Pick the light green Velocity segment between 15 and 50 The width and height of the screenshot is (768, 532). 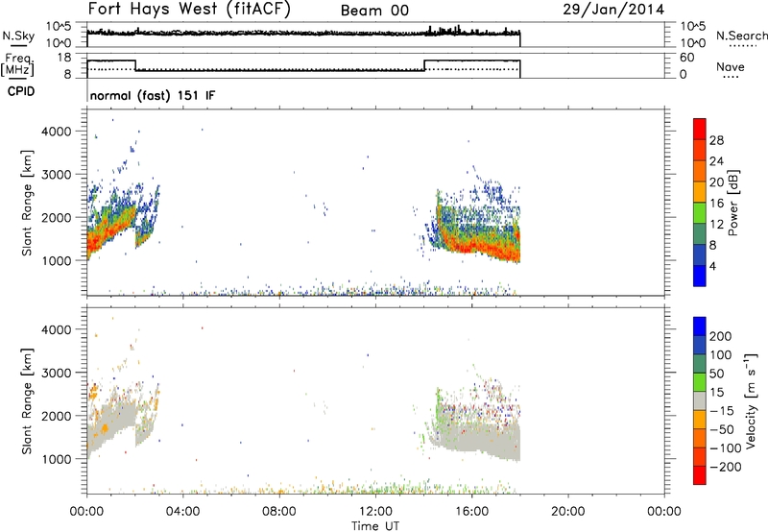click(700, 382)
